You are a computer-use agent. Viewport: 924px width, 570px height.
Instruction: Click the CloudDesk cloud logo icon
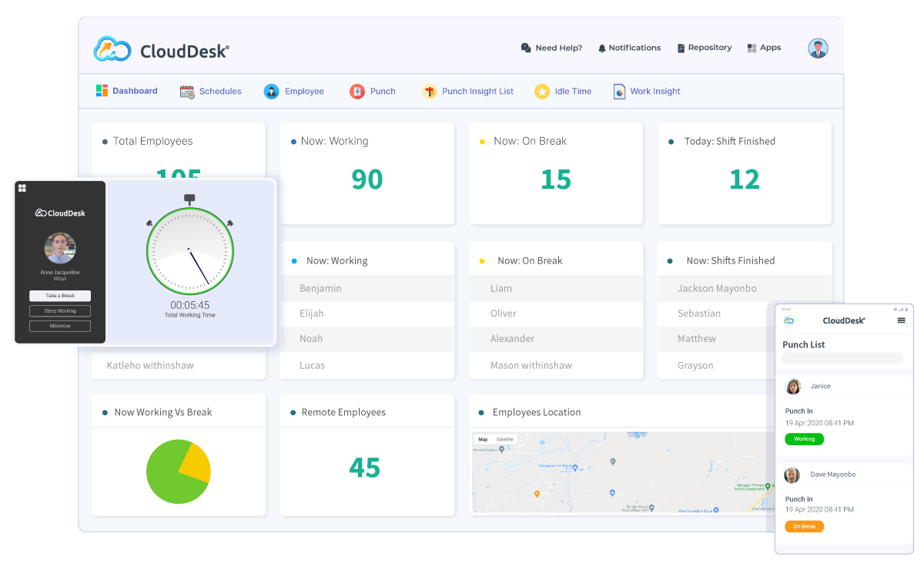click(112, 49)
